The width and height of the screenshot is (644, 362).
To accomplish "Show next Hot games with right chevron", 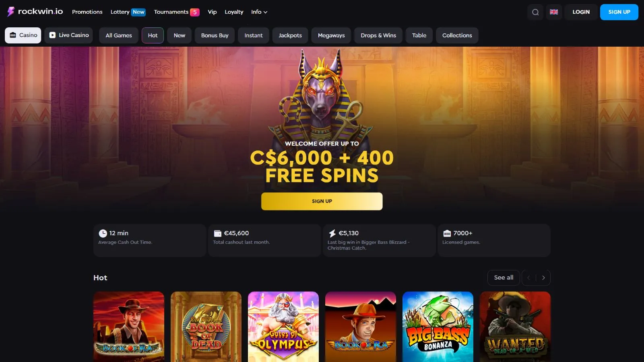I will coord(543,278).
